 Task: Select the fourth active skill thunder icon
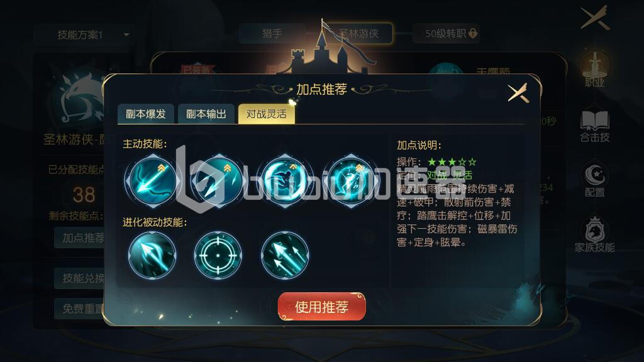coord(351,181)
